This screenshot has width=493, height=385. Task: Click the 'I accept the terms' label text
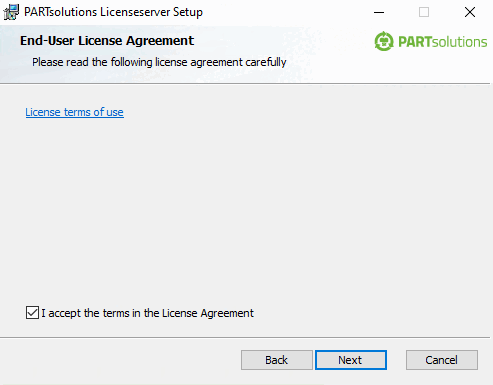[x=147, y=313]
